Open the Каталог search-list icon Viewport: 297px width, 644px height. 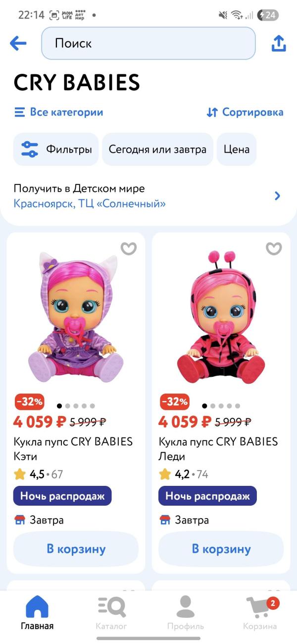point(111,608)
